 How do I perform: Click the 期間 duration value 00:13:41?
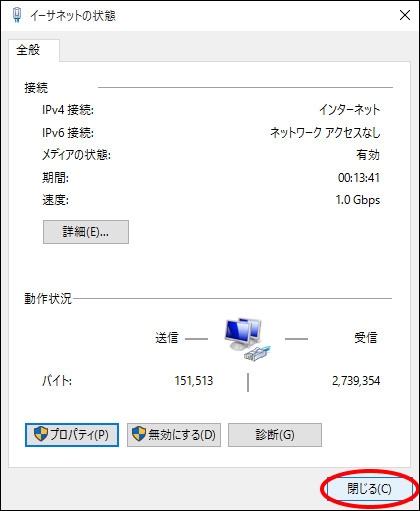pyautogui.click(x=359, y=178)
